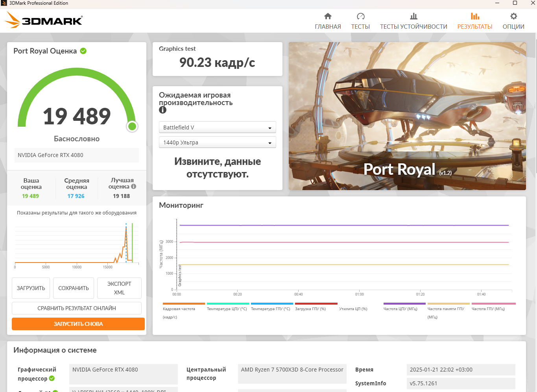Toggle the Частота ЦПУ legend entry
Image resolution: width=537 pixels, height=392 pixels.
point(404,307)
